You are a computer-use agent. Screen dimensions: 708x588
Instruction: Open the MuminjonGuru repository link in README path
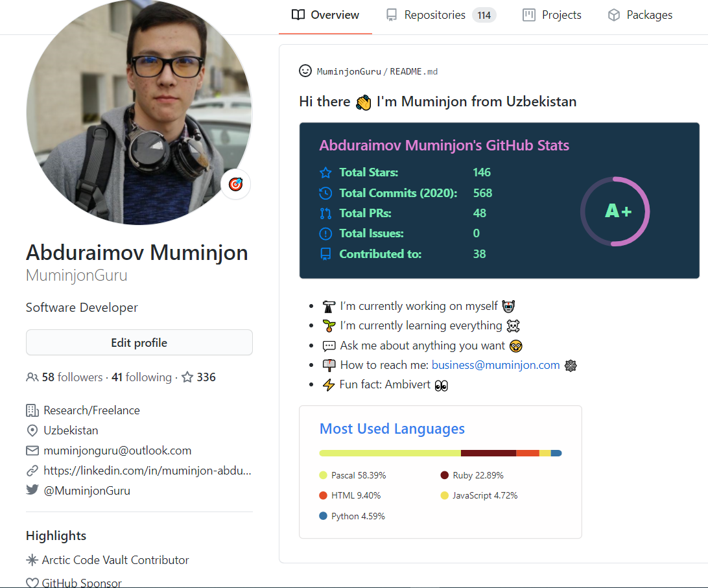pyautogui.click(x=349, y=71)
